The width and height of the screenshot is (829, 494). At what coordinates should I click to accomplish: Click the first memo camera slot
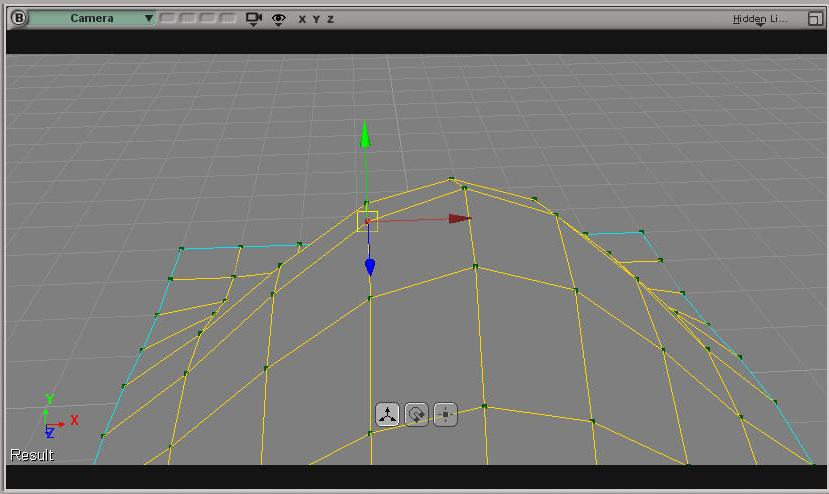point(168,18)
